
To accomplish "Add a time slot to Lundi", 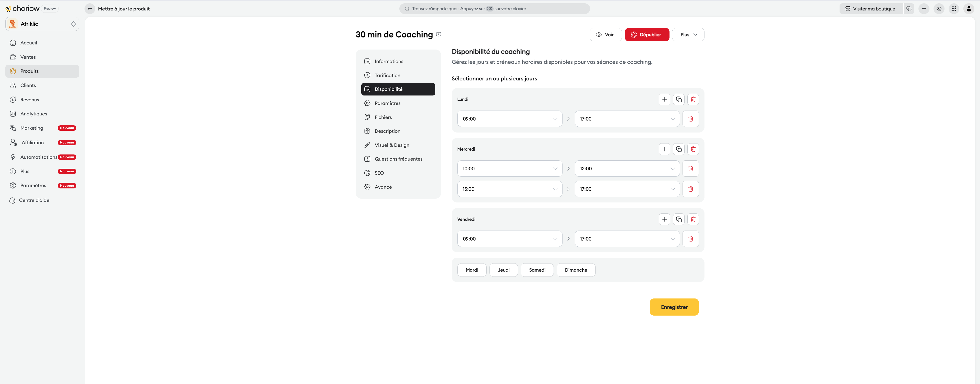I will [664, 99].
